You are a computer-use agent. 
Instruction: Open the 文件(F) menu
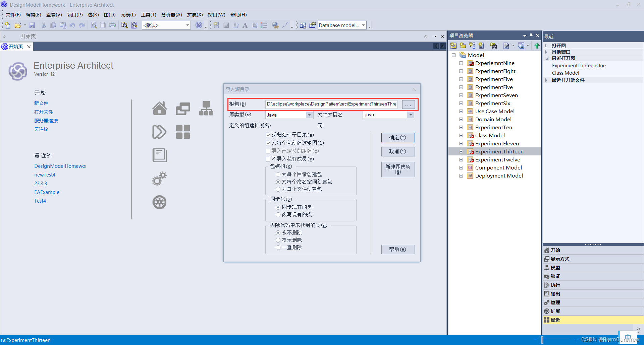coord(13,15)
